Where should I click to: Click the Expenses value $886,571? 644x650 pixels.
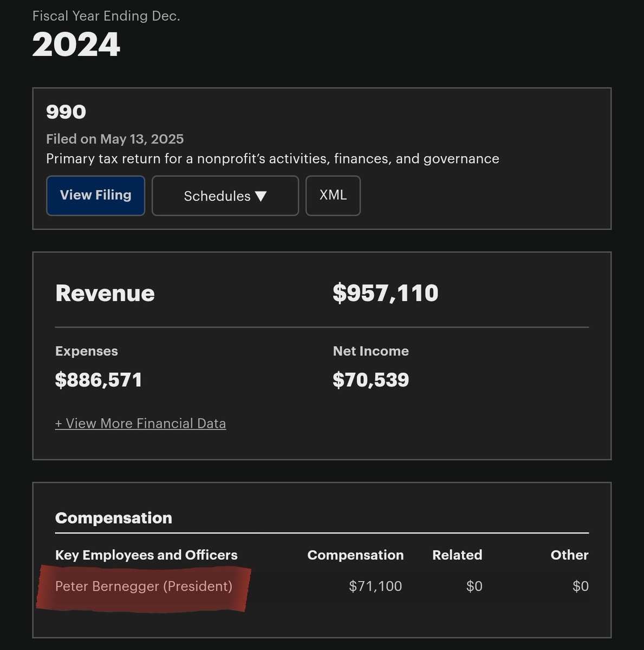99,380
